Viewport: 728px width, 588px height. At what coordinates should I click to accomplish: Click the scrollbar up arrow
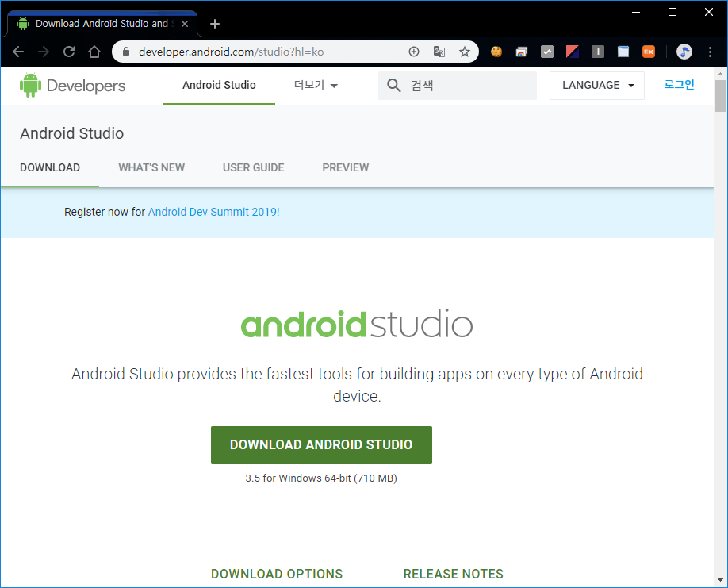tap(720, 73)
